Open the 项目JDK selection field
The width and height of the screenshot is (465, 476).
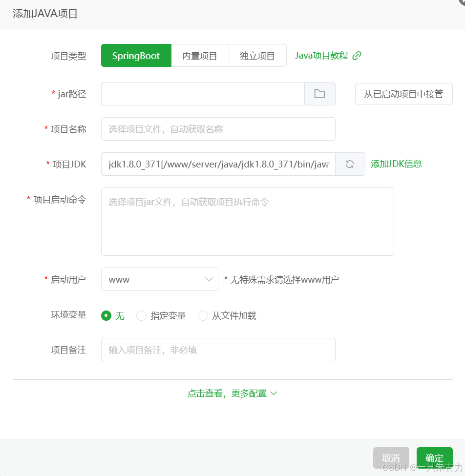218,164
